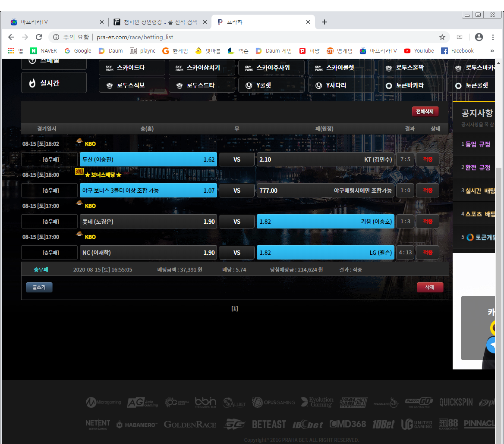Open the Facebook bookmark
The width and height of the screenshot is (504, 444).
click(x=457, y=51)
